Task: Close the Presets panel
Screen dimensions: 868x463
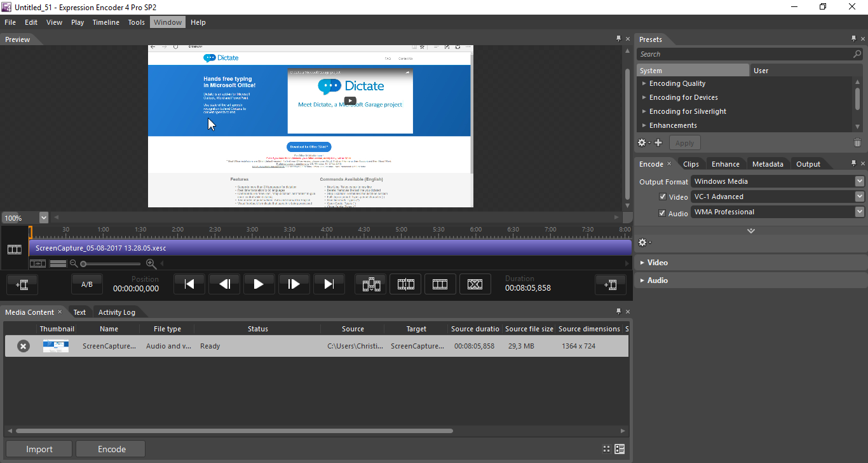Action: click(x=863, y=39)
